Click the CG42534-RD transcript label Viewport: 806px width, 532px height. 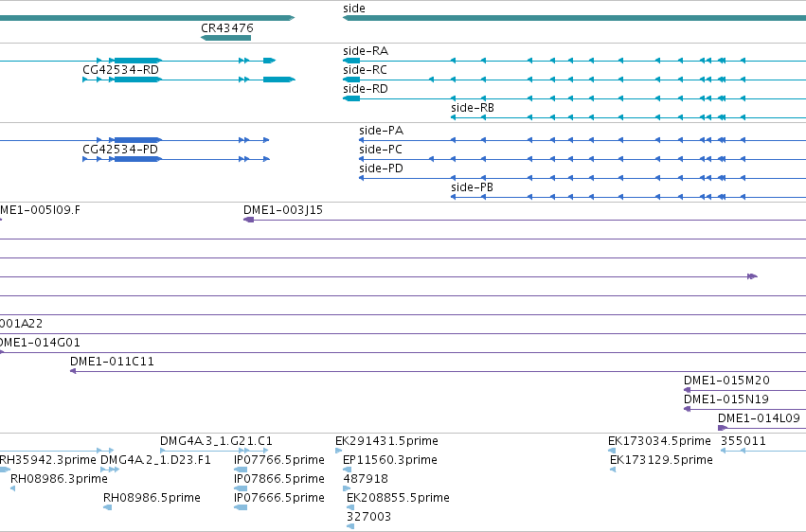pyautogui.click(x=121, y=70)
